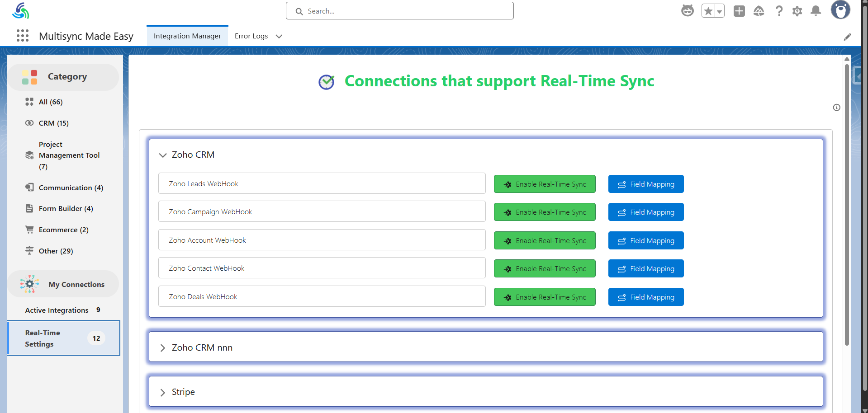
Task: Click the Ecommerce cart icon
Action: (29, 230)
